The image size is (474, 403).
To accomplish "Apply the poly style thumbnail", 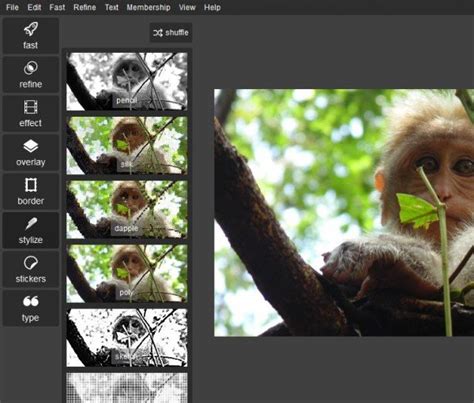I will 127,273.
